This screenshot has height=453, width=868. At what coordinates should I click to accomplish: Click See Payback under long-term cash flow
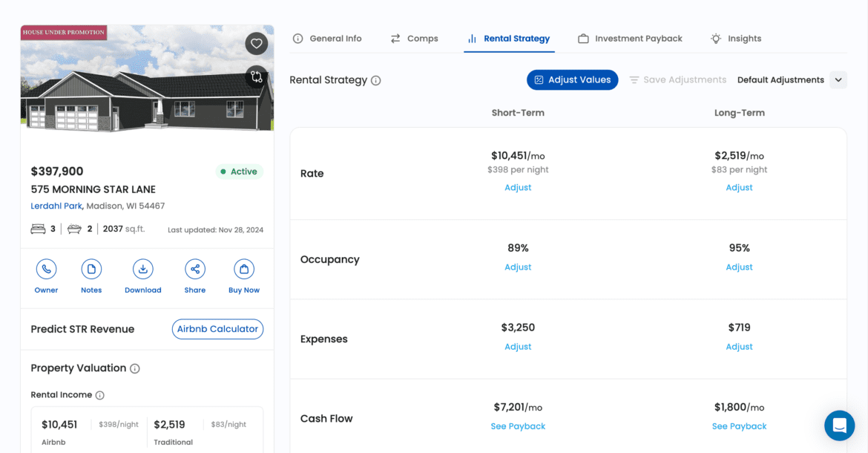click(739, 426)
